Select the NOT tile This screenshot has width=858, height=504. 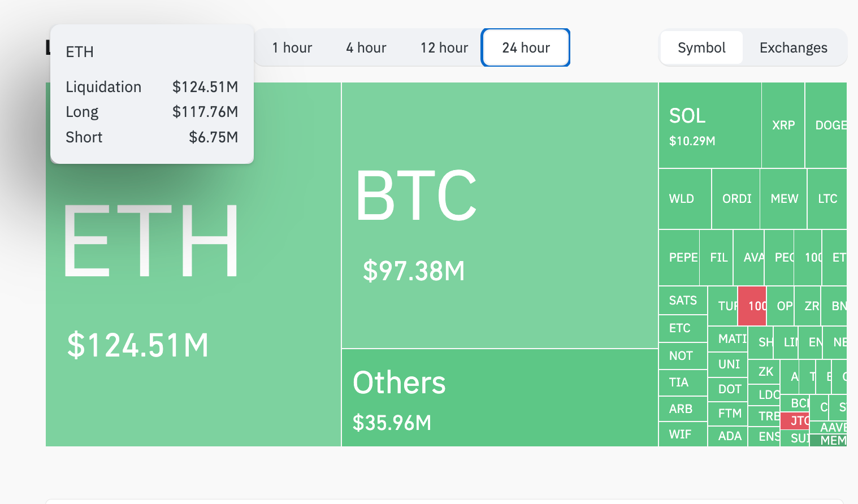(683, 356)
